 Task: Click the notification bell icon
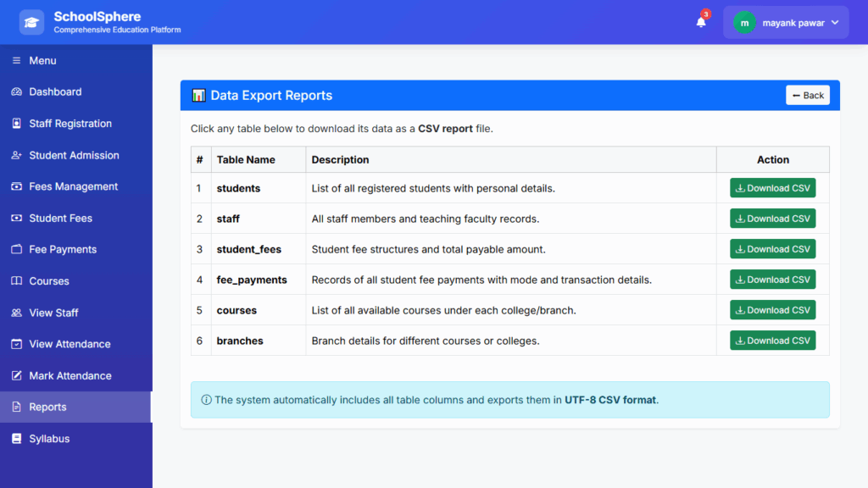701,23
